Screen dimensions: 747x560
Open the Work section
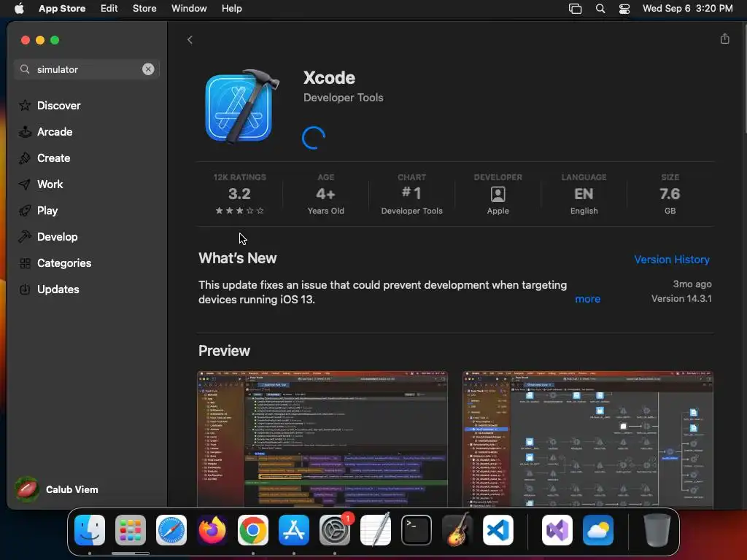point(41,184)
